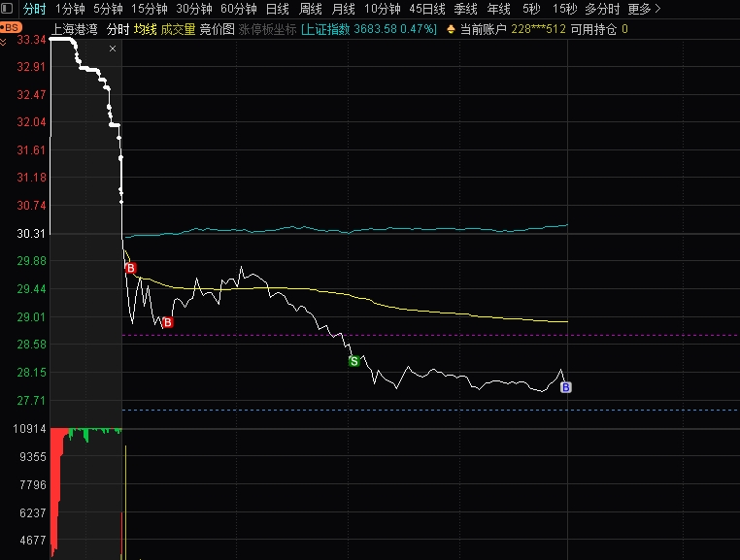This screenshot has height=560, width=740.
Task: Click the 10914 volume axis label
Action: click(x=29, y=428)
